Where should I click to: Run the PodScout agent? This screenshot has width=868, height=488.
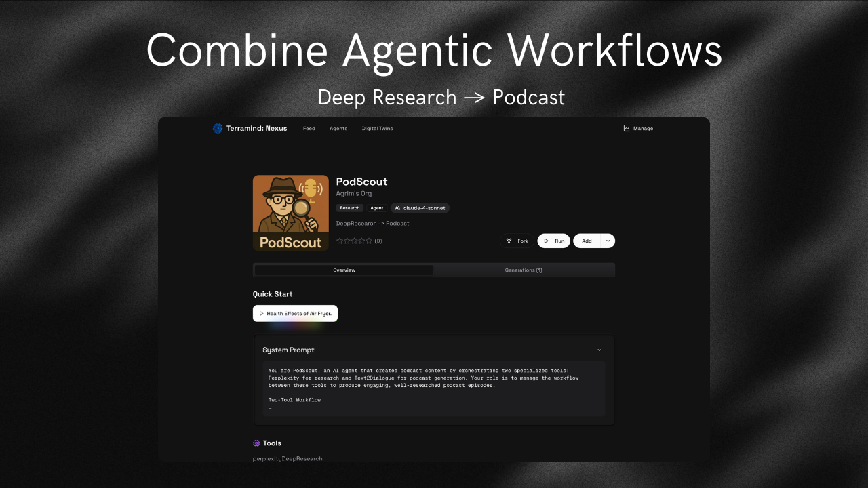tap(554, 241)
